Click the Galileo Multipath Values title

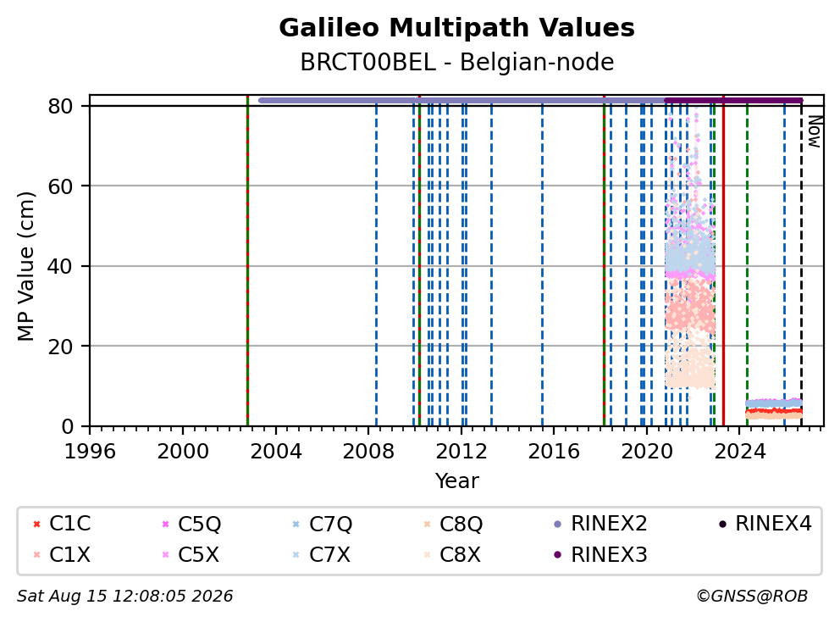click(x=456, y=27)
